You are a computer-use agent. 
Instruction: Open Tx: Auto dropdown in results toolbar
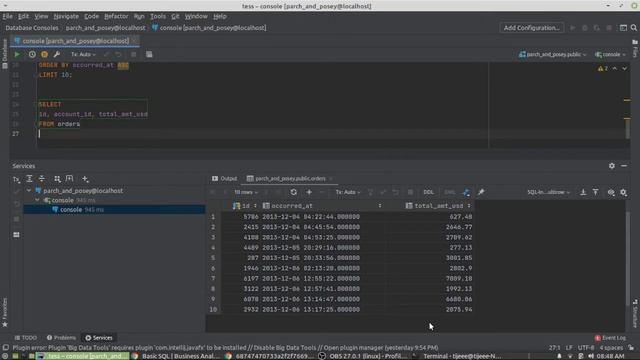tap(348, 192)
